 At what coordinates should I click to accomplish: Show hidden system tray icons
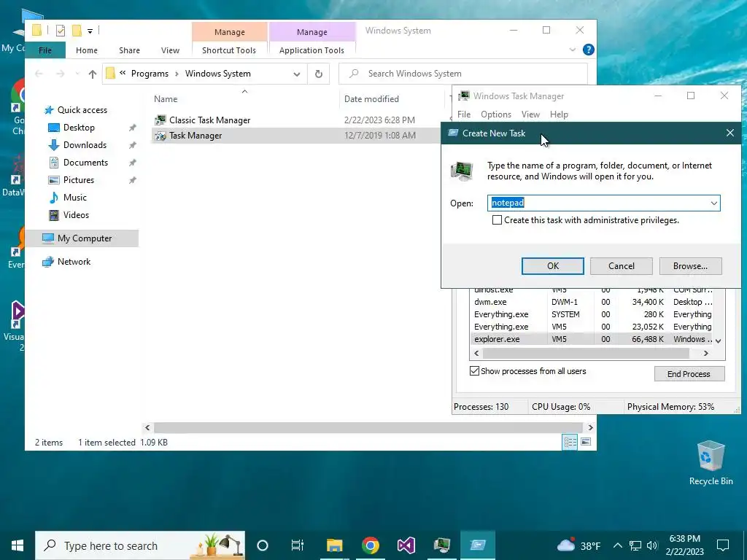pos(617,545)
